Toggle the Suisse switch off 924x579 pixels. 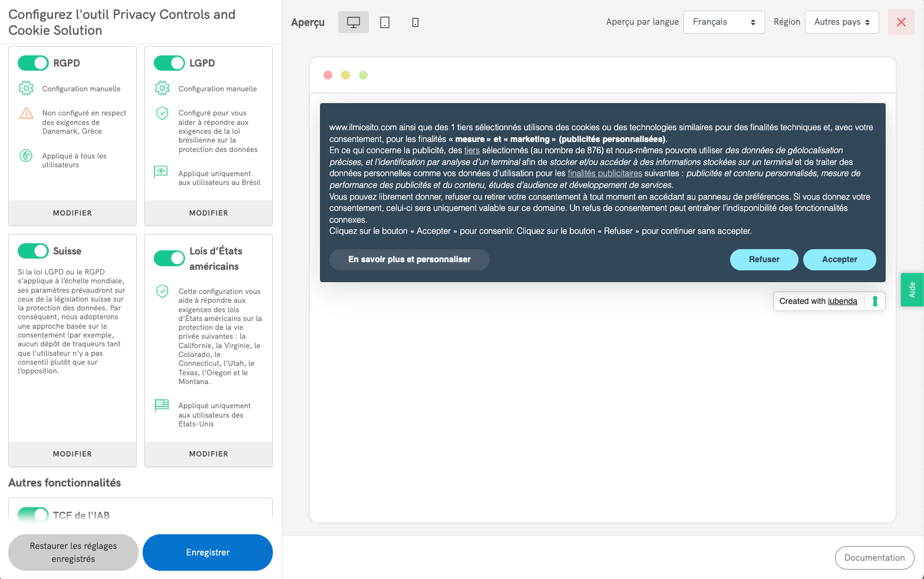click(x=33, y=251)
